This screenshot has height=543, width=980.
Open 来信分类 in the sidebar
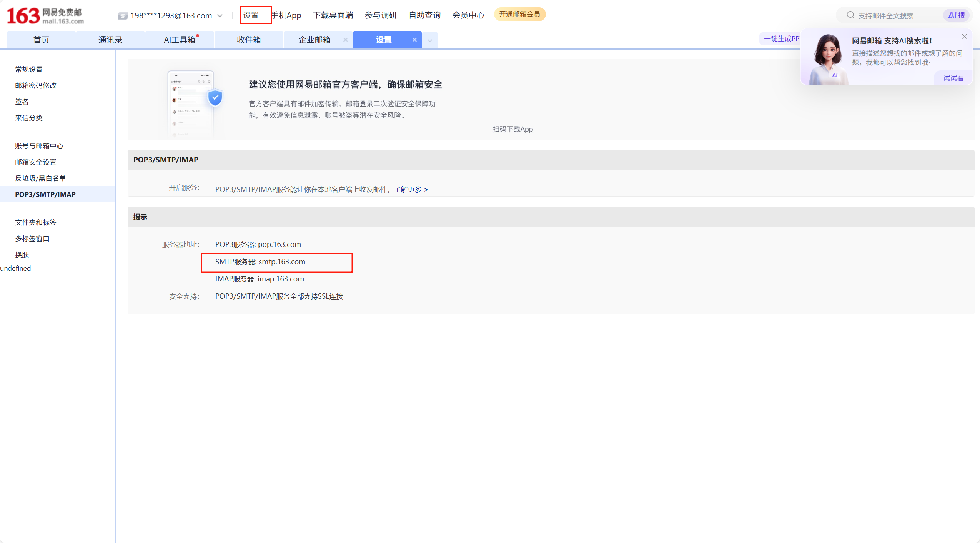coord(29,118)
